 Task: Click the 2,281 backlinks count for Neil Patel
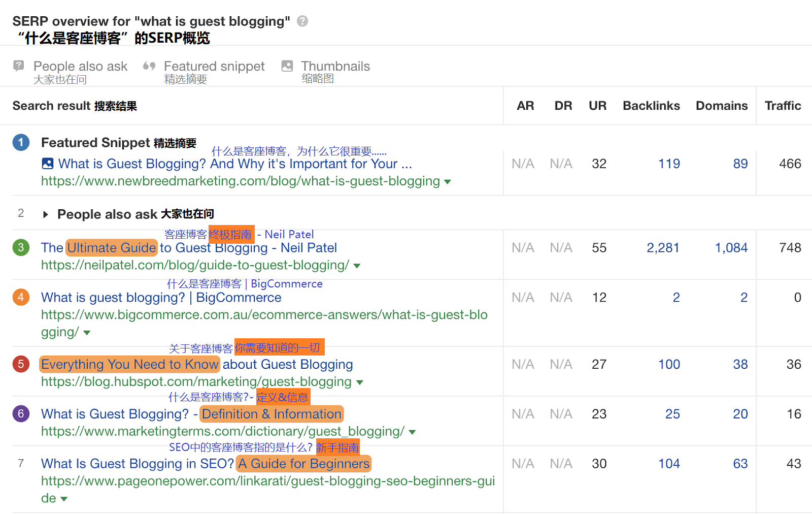click(663, 248)
